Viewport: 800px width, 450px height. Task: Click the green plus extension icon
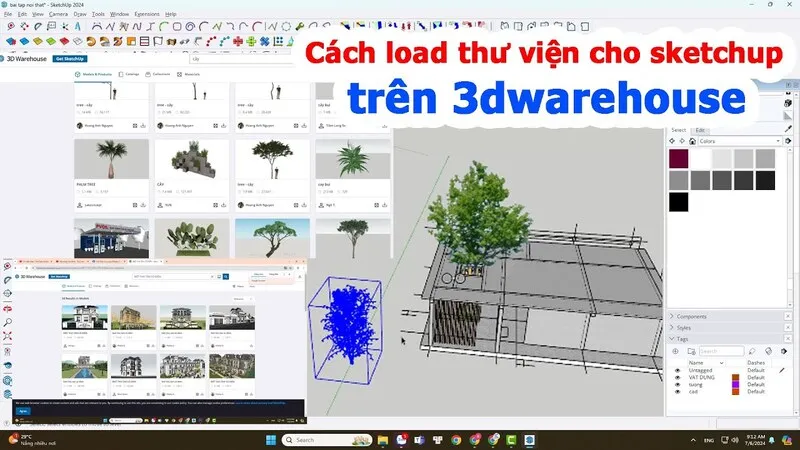251,41
